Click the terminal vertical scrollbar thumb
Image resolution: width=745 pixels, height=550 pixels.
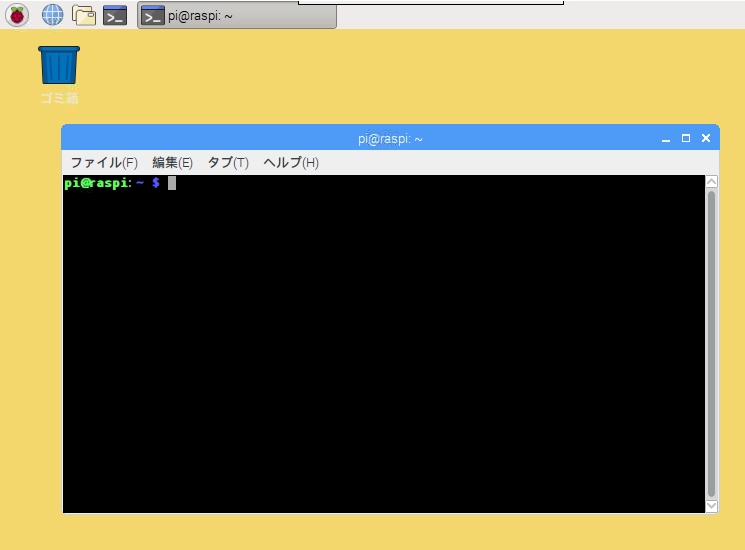click(x=711, y=340)
